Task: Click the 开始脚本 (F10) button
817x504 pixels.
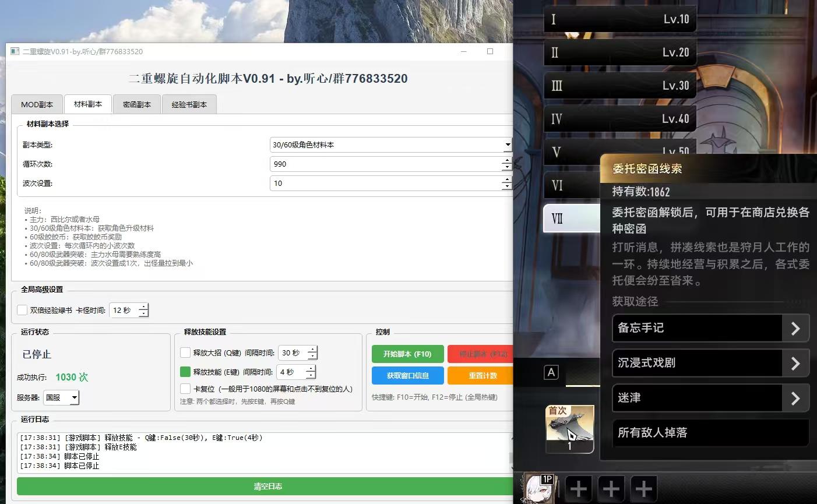Action: pos(407,354)
